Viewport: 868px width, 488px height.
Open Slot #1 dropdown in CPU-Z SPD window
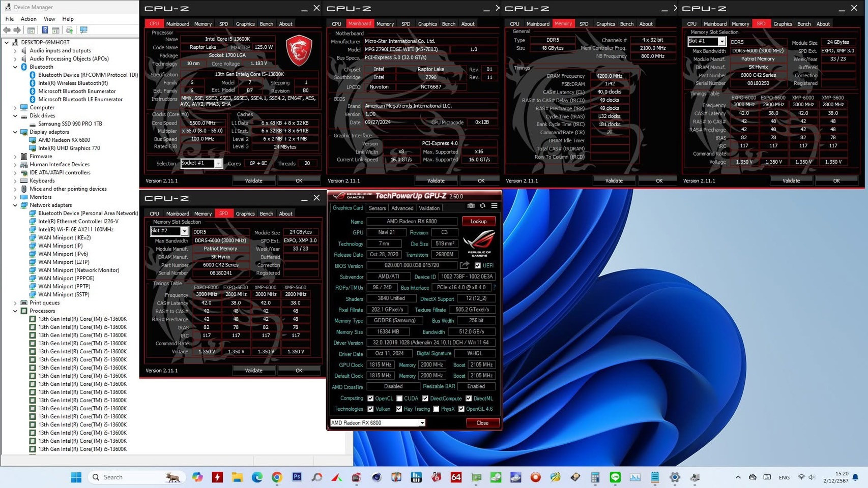coord(721,41)
